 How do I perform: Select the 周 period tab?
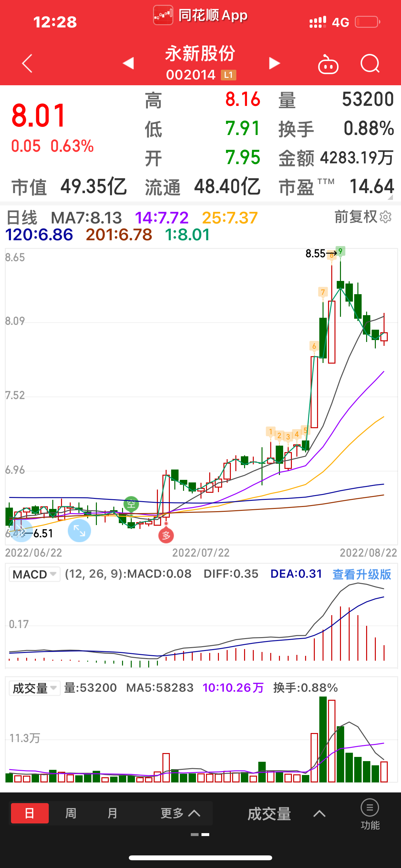[71, 813]
